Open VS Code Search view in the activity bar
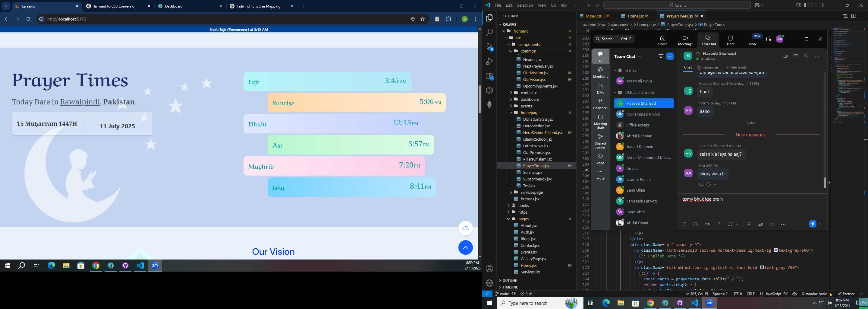The width and height of the screenshot is (868, 309). click(489, 32)
